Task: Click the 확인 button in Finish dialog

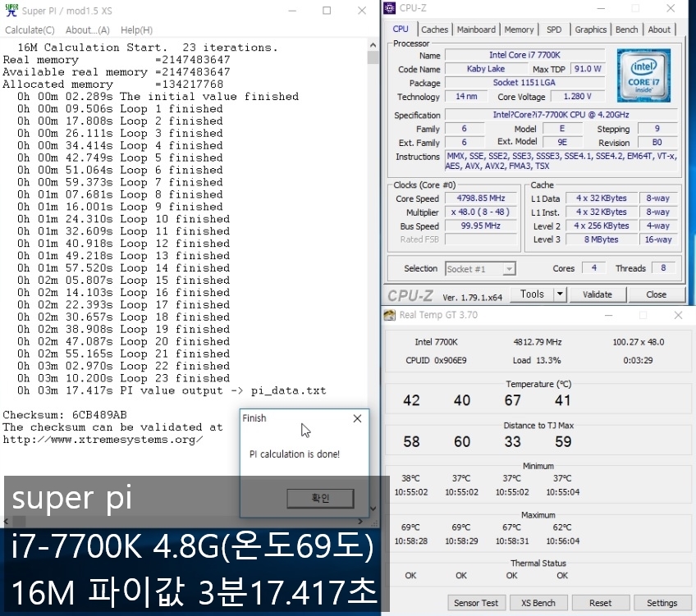Action: point(320,499)
